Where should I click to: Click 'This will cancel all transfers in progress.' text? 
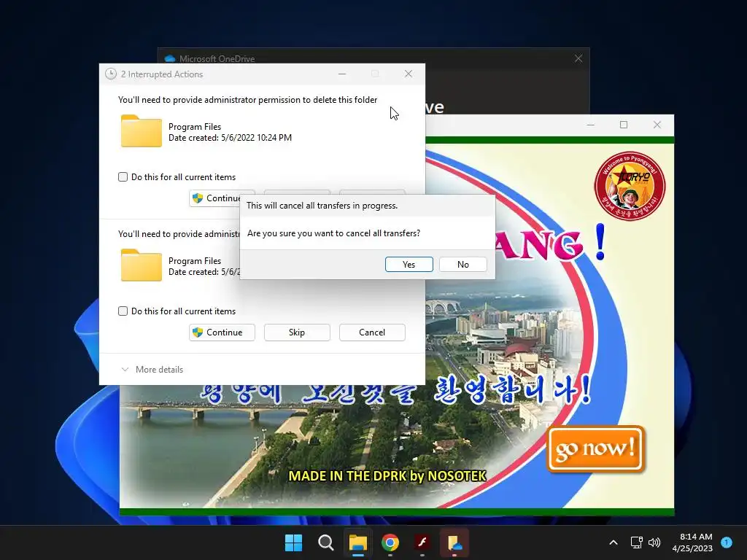click(322, 206)
